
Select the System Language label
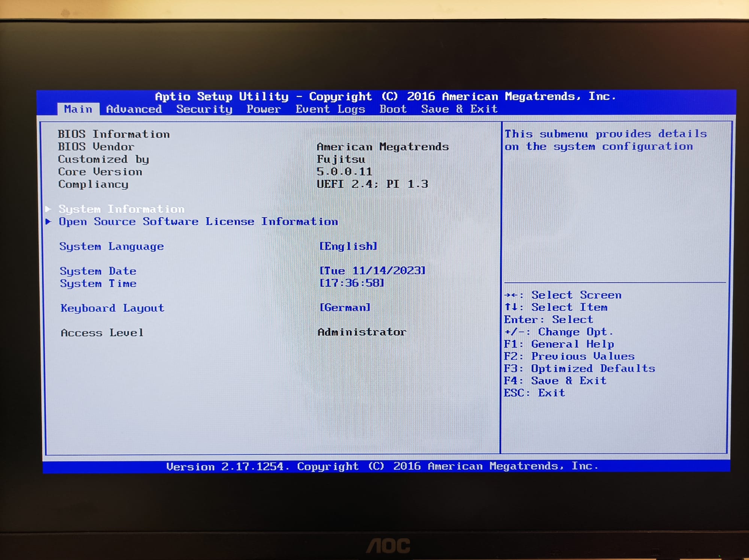pos(112,246)
